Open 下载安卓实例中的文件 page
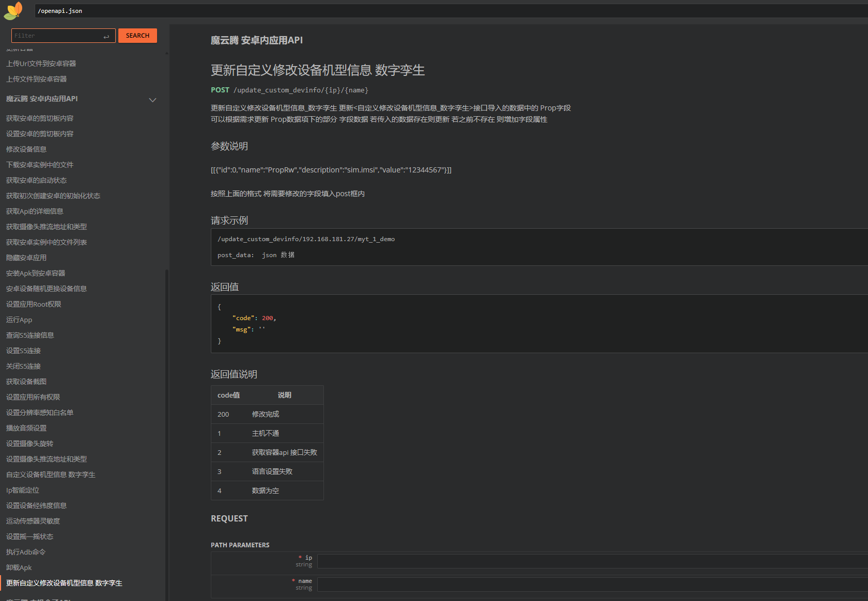868x601 pixels. [39, 164]
